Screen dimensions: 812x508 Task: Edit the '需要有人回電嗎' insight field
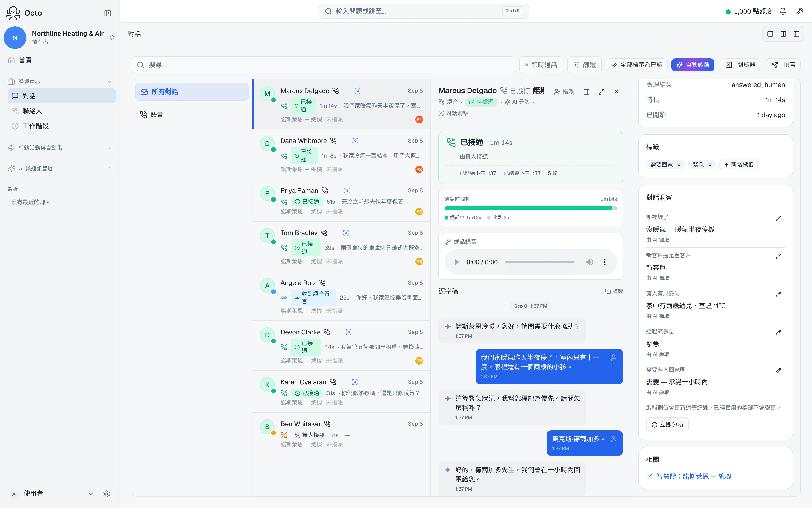778,371
